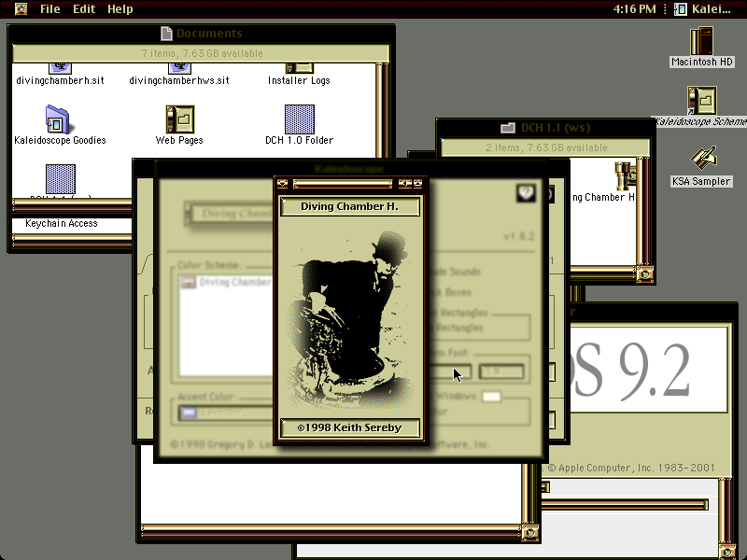This screenshot has width=747, height=560.
Task: Click the Documents window horizontal scrollbar
Action: tap(72, 204)
